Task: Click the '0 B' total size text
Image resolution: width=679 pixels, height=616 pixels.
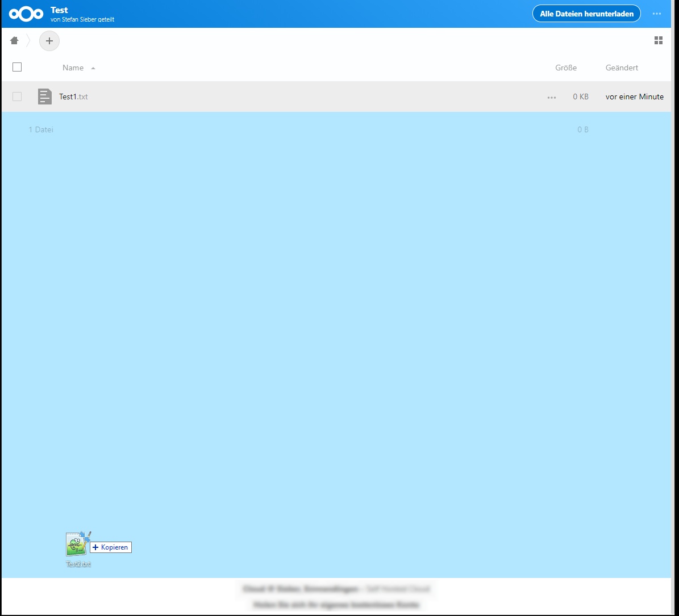Action: [x=583, y=129]
